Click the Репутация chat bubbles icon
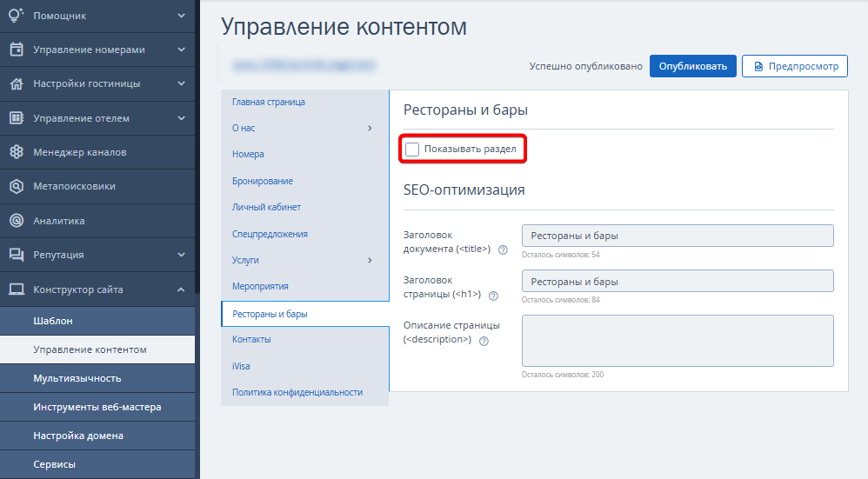 coord(17,255)
